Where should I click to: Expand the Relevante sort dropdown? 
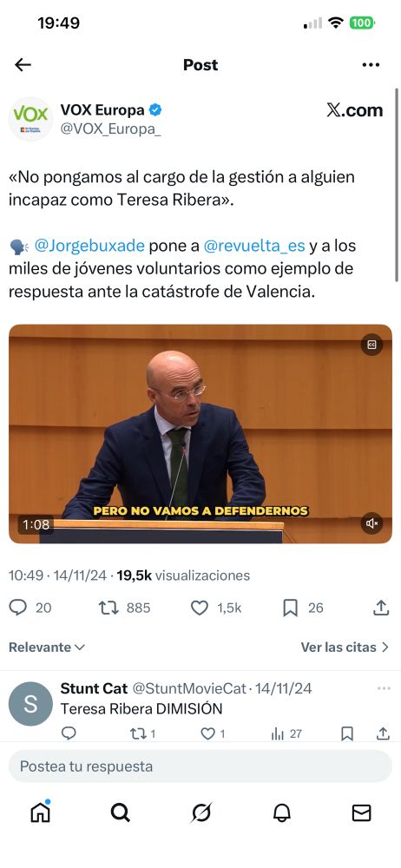pos(47,648)
